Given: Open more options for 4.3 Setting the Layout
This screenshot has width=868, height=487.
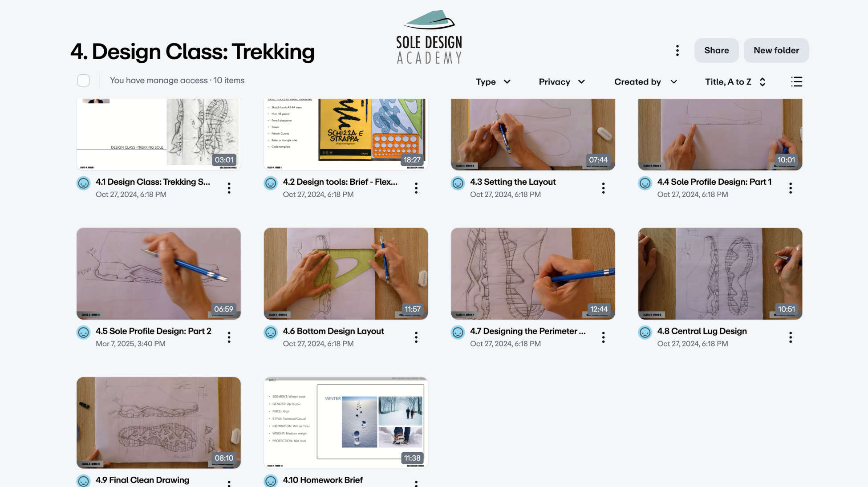Looking at the screenshot, I should (603, 188).
